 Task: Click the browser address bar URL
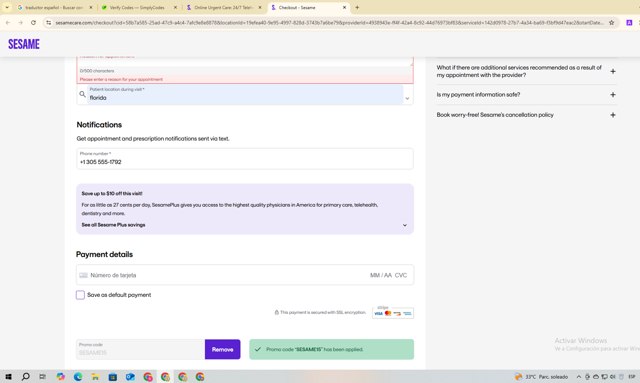coord(329,23)
